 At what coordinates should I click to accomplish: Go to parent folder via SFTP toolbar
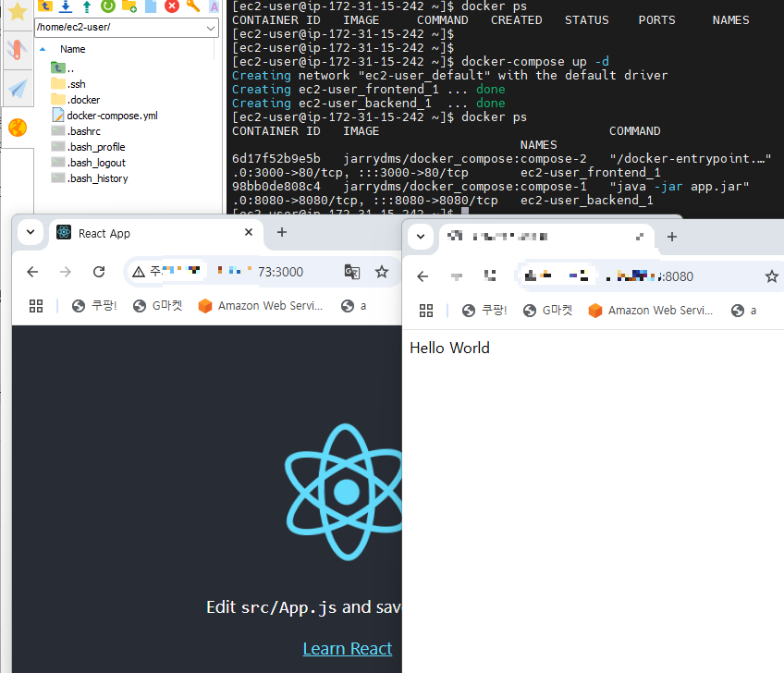(45, 6)
